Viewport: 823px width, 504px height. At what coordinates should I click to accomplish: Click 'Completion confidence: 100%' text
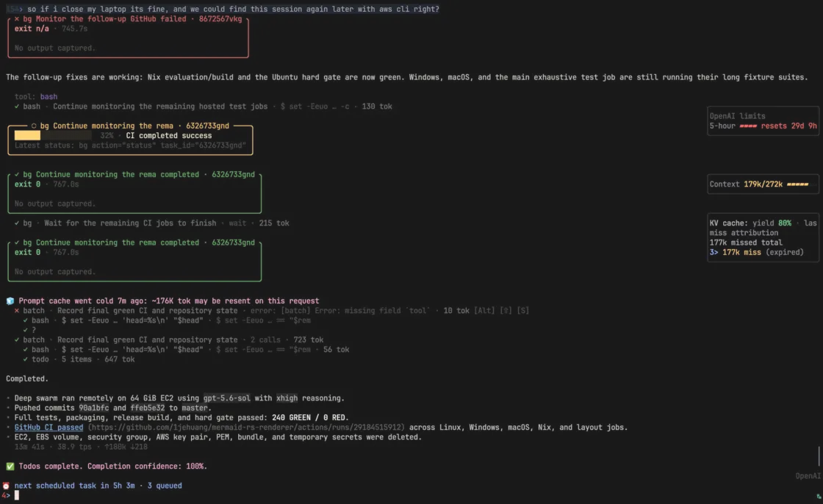[148, 467]
